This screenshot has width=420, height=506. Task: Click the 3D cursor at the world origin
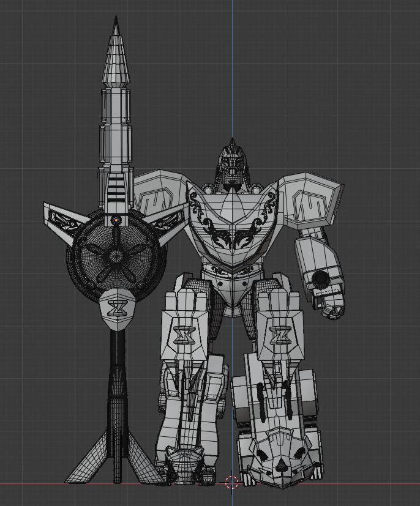(x=231, y=482)
